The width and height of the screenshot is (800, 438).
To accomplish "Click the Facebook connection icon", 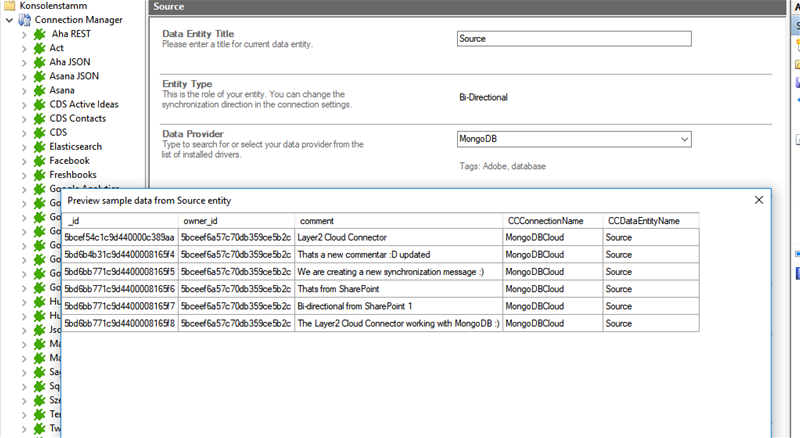I will 40,160.
